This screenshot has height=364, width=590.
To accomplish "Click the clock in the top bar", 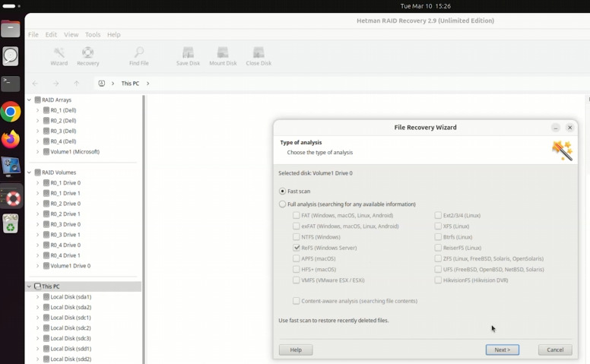I will click(425, 6).
